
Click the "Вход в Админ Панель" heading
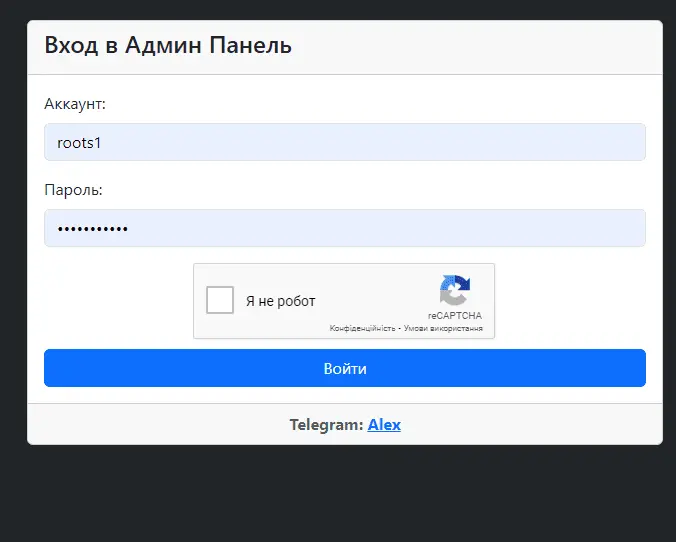tap(168, 46)
